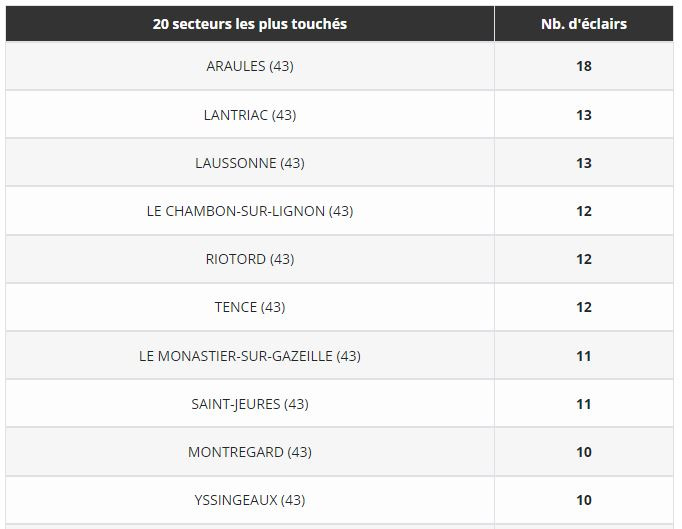This screenshot has height=529, width=682.
Task: Select the YSSINGEAUX (43) entry
Action: point(250,500)
